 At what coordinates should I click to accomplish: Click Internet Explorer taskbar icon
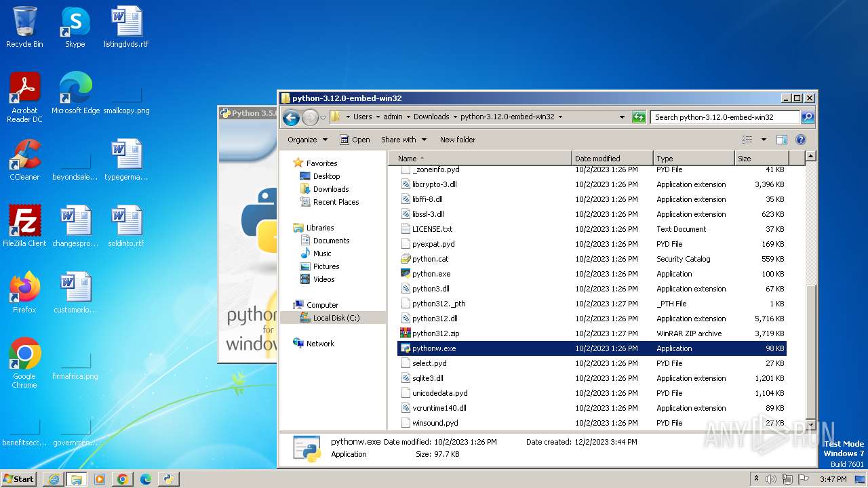point(54,479)
